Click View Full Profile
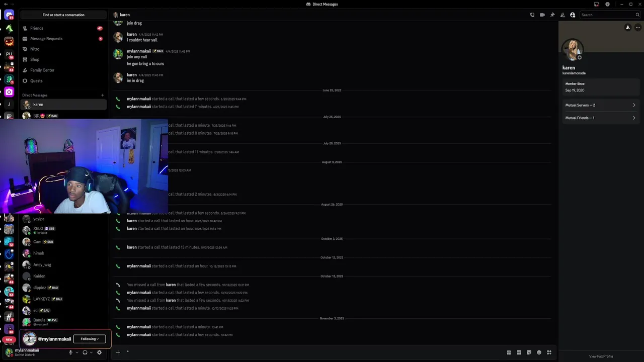 [601, 356]
